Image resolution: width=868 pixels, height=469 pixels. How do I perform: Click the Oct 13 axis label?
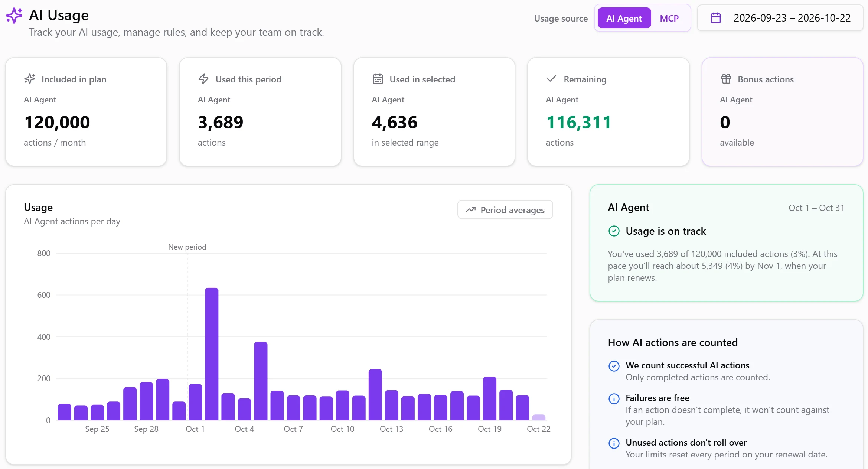[x=391, y=429]
